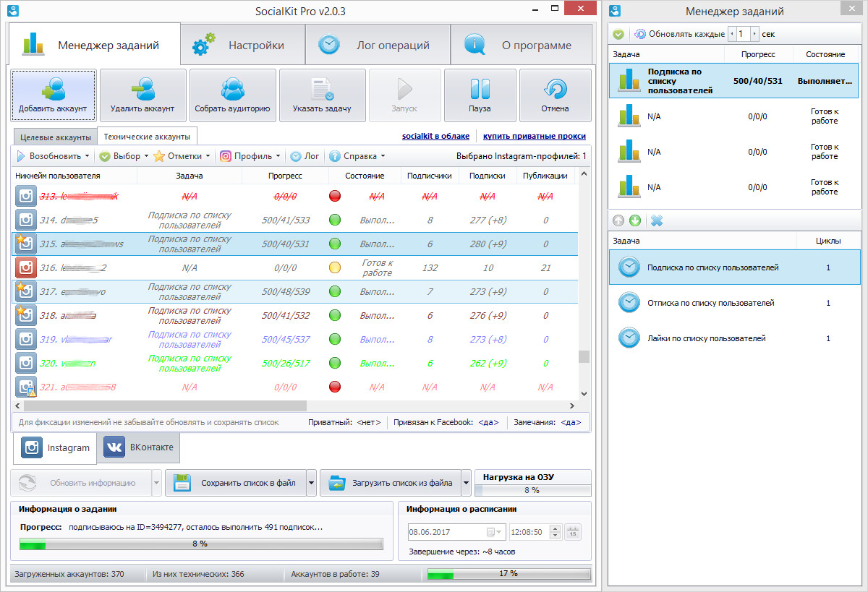This screenshot has height=592, width=868.
Task: Click the Instagram icon of account 314
Action: tap(26, 220)
